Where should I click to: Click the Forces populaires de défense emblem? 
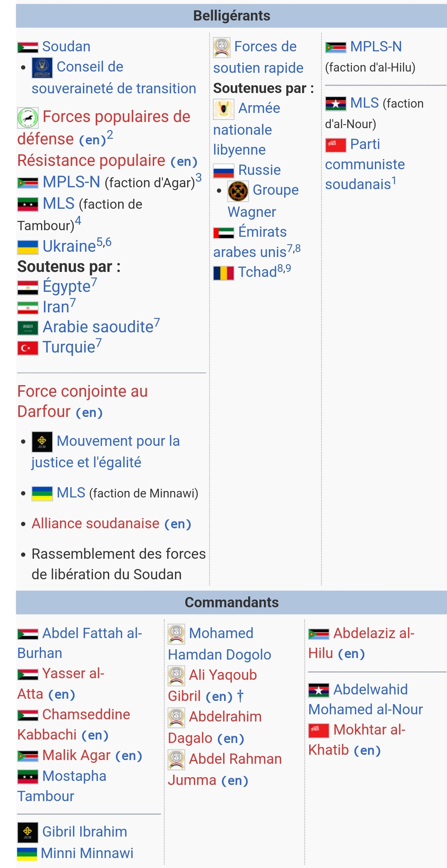28,118
